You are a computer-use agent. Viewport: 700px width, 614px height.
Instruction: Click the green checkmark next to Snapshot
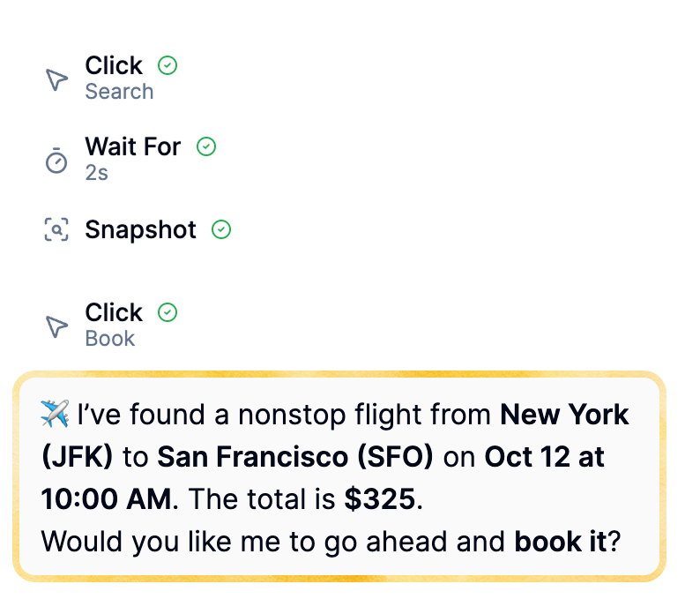222,230
